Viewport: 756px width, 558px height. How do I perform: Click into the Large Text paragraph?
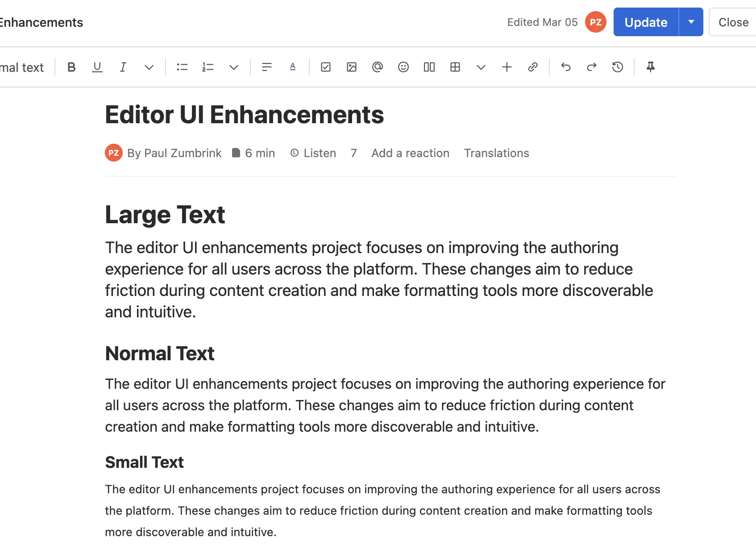tap(379, 280)
